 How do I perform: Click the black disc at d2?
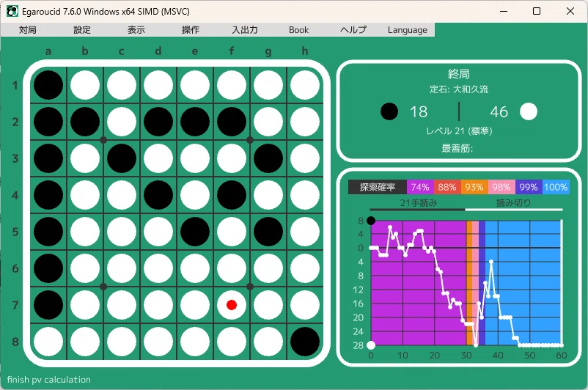pos(158,122)
